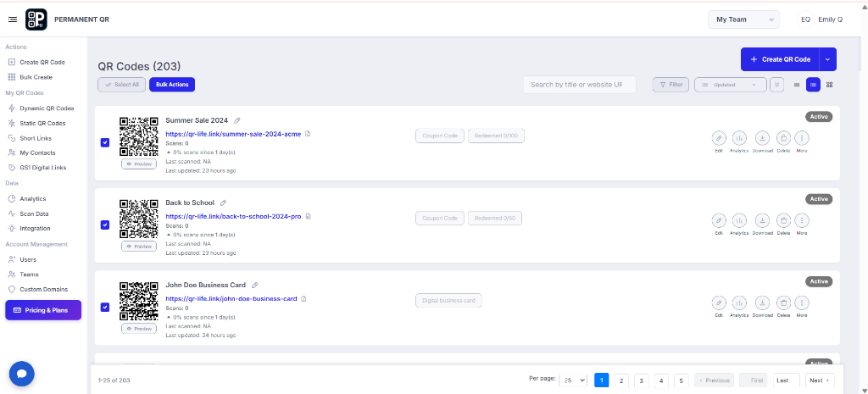Image resolution: width=868 pixels, height=394 pixels.
Task: Preview the Summer Sale 2024 QR code
Action: click(139, 164)
